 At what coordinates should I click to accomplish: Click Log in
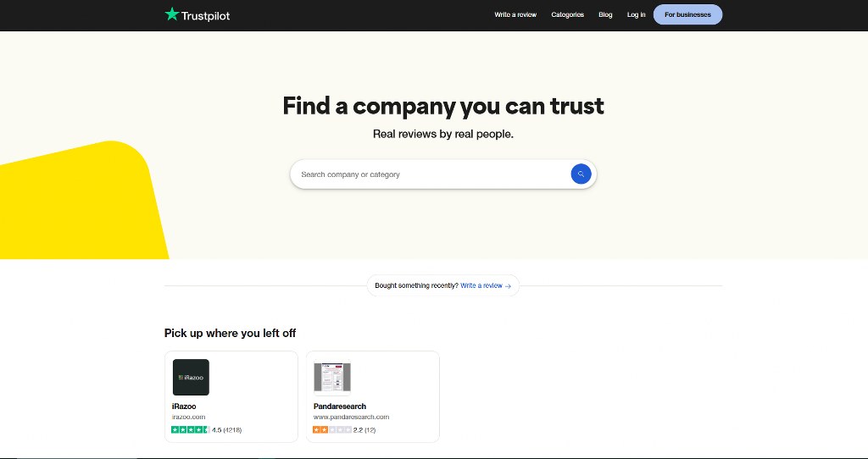(x=636, y=15)
